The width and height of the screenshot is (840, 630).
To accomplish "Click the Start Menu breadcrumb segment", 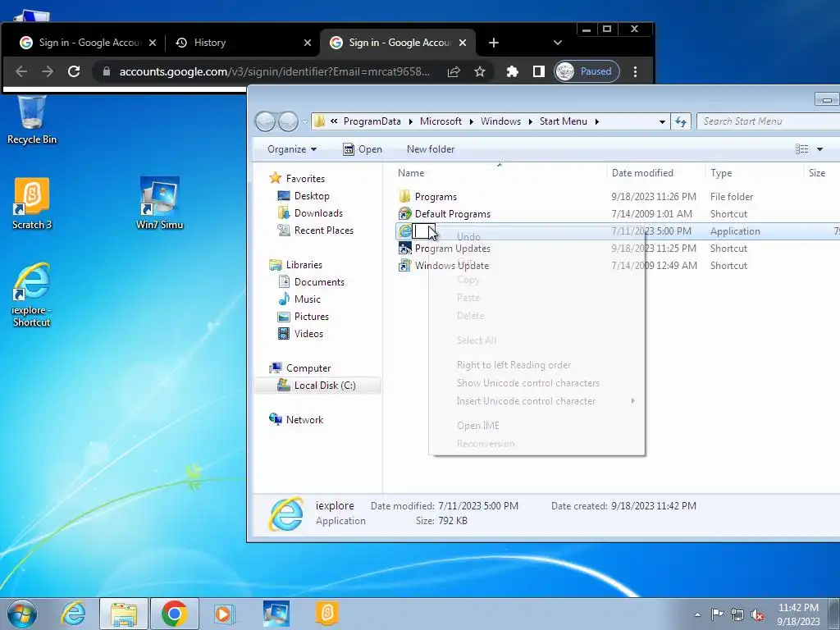I will (x=563, y=121).
